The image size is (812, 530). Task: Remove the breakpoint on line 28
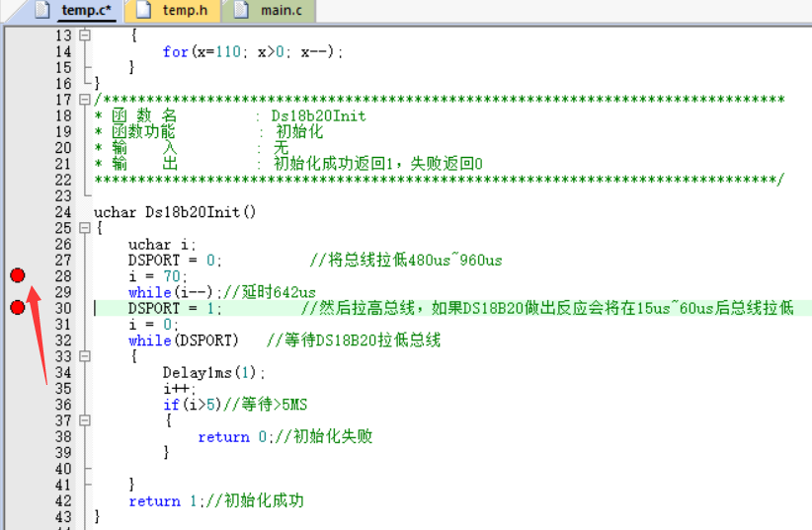18,275
